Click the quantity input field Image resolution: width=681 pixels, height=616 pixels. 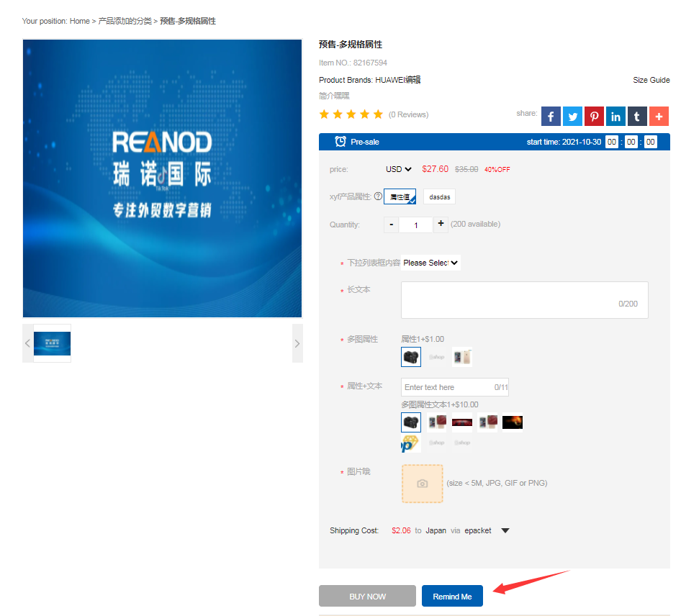415,225
